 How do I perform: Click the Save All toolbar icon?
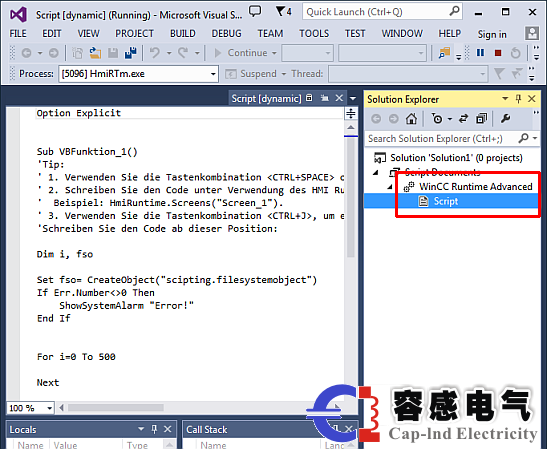pyautogui.click(x=130, y=53)
